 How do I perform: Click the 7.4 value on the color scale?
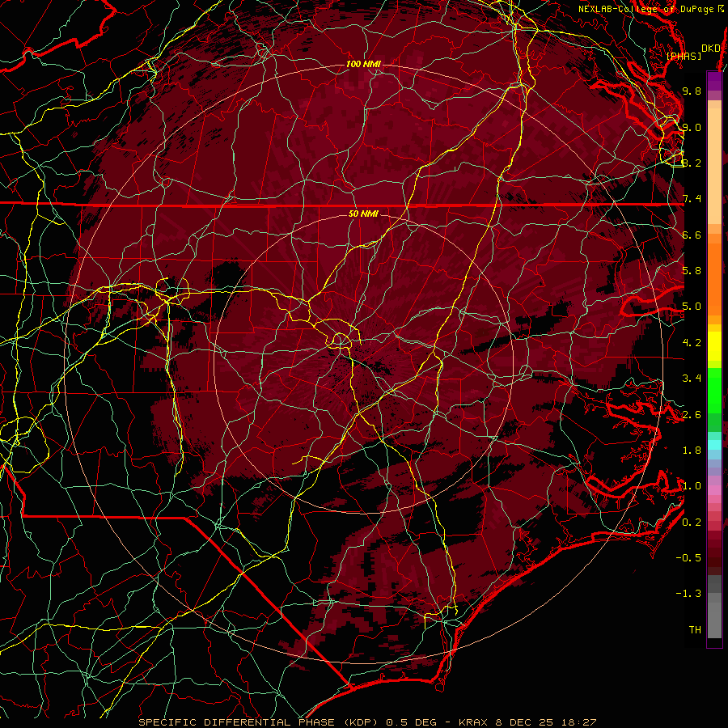692,199
